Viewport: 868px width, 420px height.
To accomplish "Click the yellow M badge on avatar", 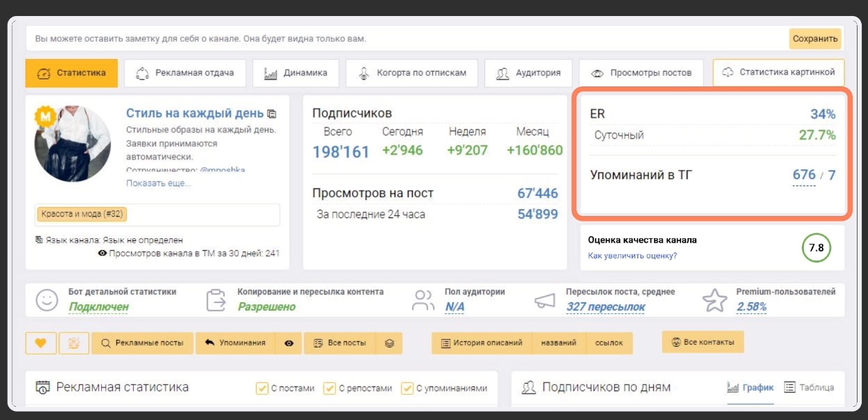I will tap(46, 117).
